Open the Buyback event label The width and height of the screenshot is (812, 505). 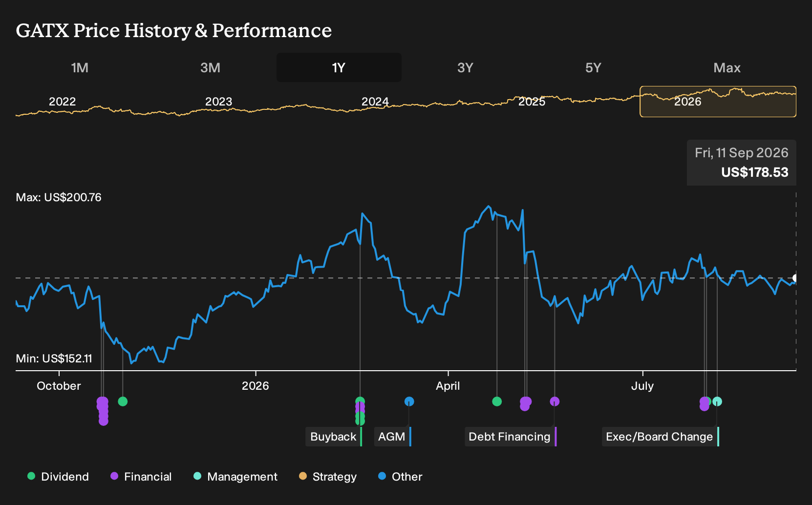point(334,437)
